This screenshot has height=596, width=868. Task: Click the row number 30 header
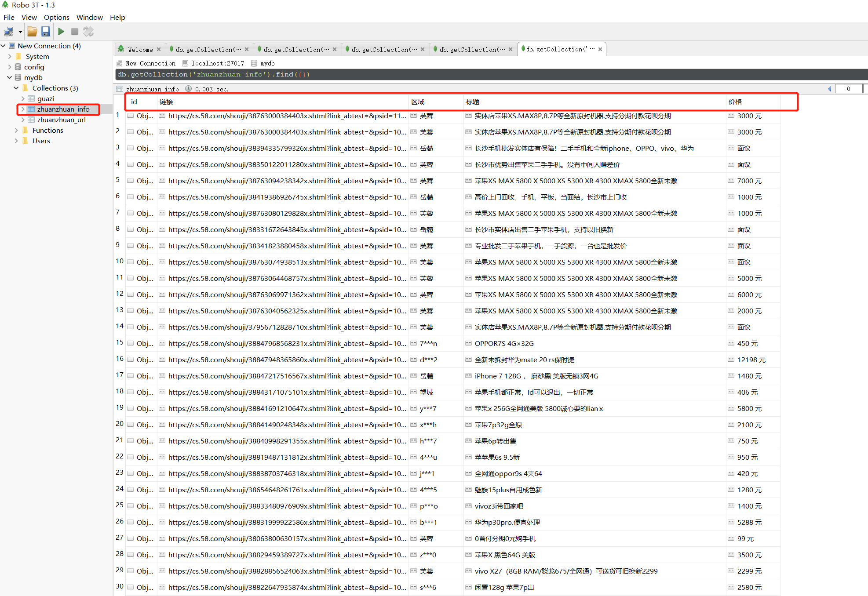pos(120,586)
